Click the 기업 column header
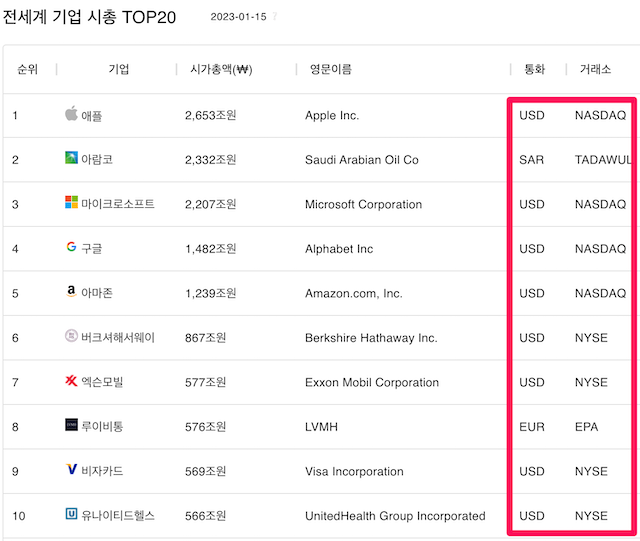The image size is (640, 541). 118,69
